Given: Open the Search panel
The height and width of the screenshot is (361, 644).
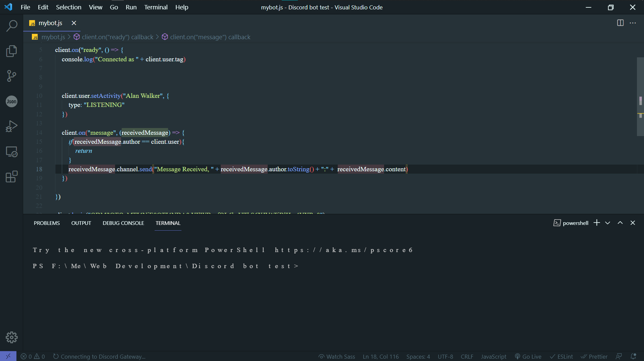Looking at the screenshot, I should pyautogui.click(x=12, y=26).
